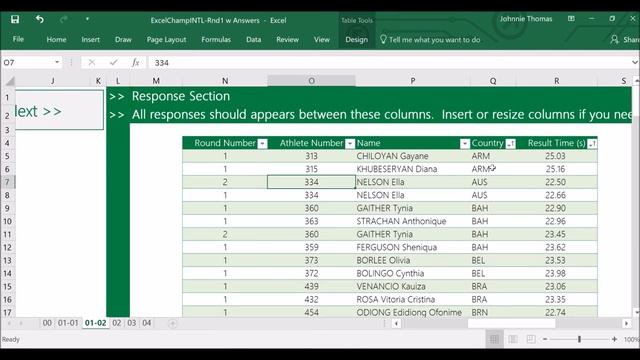The width and height of the screenshot is (640, 360).
Task: Click the horizontal scrollbar right arrow
Action: 627,324
